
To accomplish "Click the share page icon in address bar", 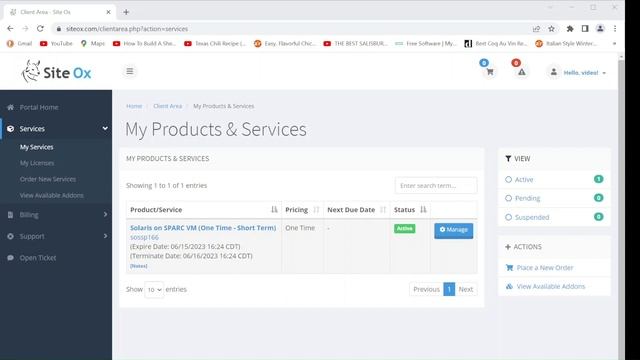I will (x=536, y=29).
